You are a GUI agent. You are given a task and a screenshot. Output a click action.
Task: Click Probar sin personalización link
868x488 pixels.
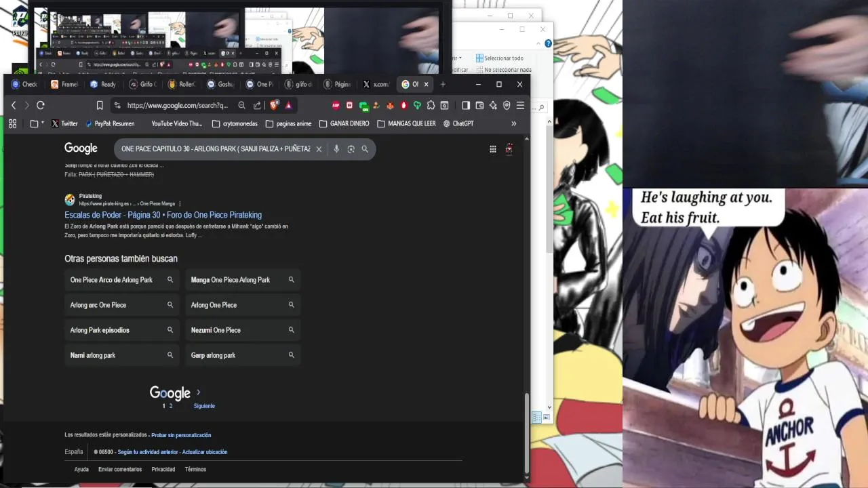click(181, 435)
